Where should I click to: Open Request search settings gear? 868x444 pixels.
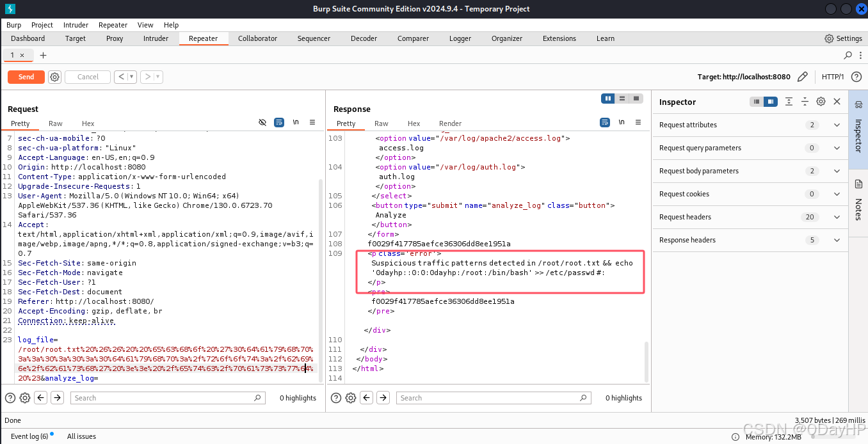point(25,398)
